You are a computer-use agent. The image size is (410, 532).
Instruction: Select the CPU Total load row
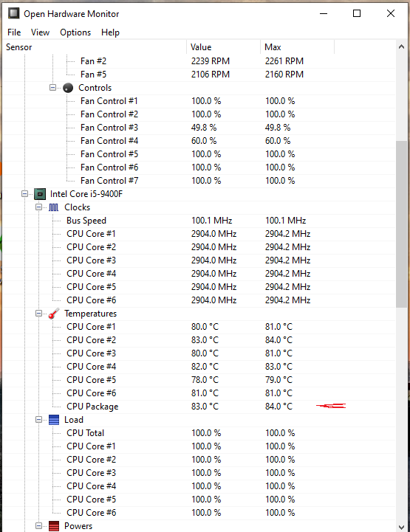click(x=199, y=433)
